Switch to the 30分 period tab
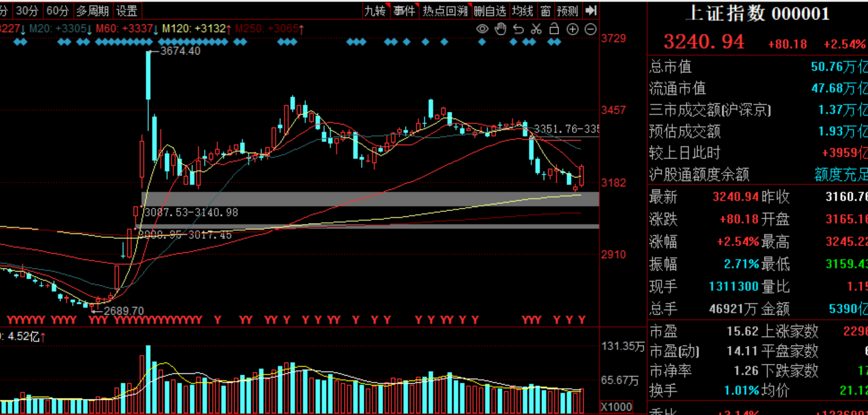This screenshot has height=415, width=868. coord(27,10)
